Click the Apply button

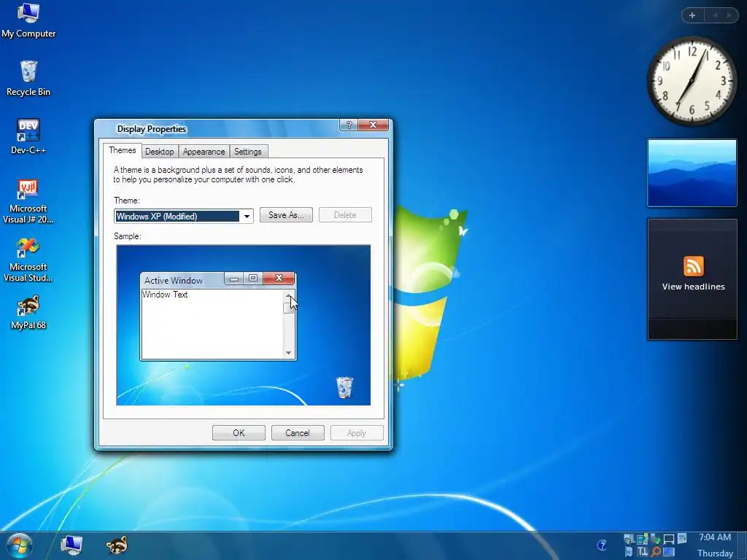(357, 433)
